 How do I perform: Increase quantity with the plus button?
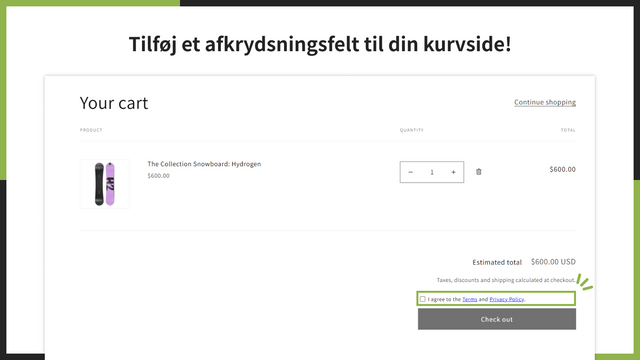click(x=453, y=172)
